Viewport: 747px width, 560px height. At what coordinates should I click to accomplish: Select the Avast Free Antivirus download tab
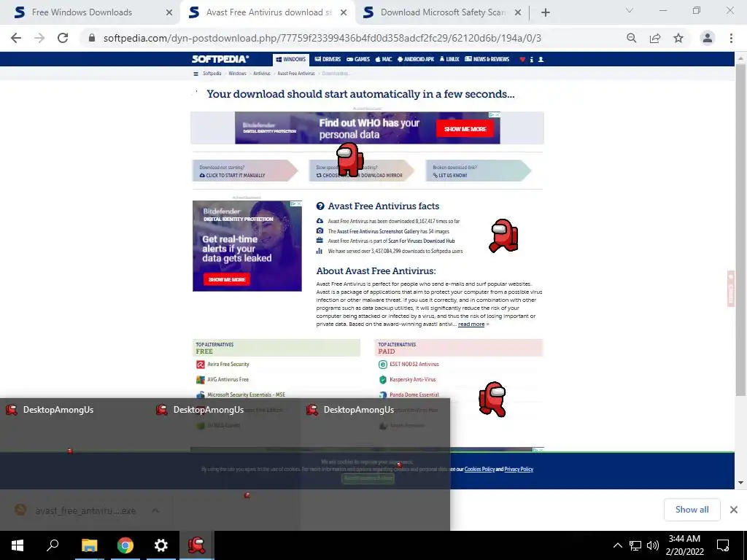point(269,12)
